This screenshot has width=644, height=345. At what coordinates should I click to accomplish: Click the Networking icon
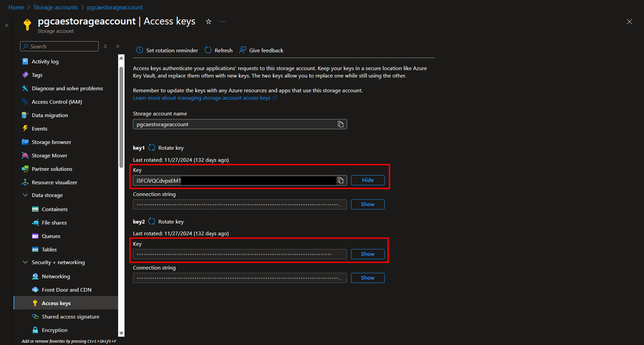[35, 277]
